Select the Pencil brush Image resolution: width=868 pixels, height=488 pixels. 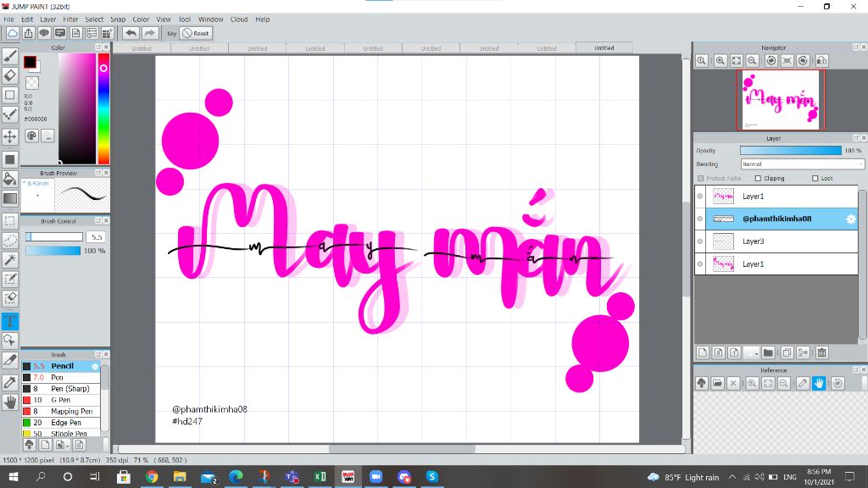(61, 366)
